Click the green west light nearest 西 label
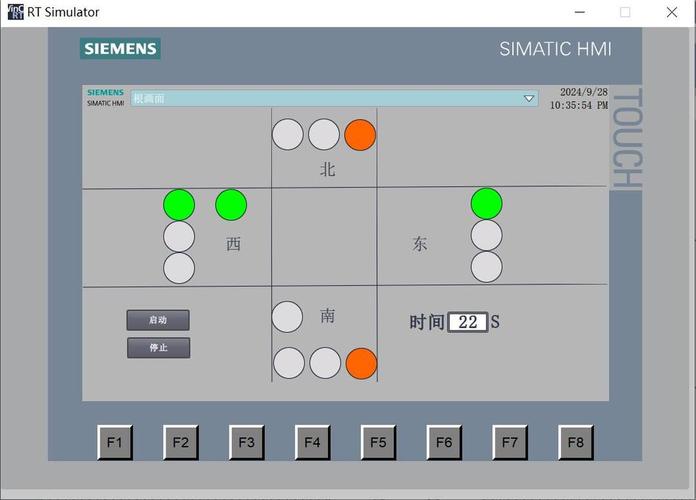Viewport: 696px width, 500px height. 231,204
